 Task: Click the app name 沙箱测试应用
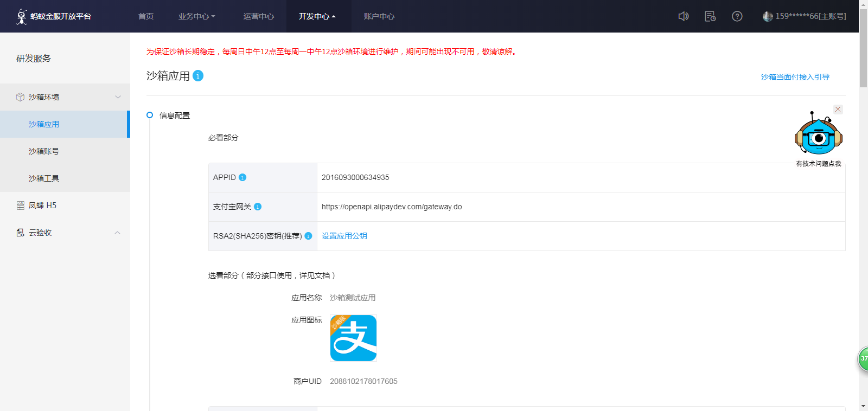pyautogui.click(x=353, y=298)
